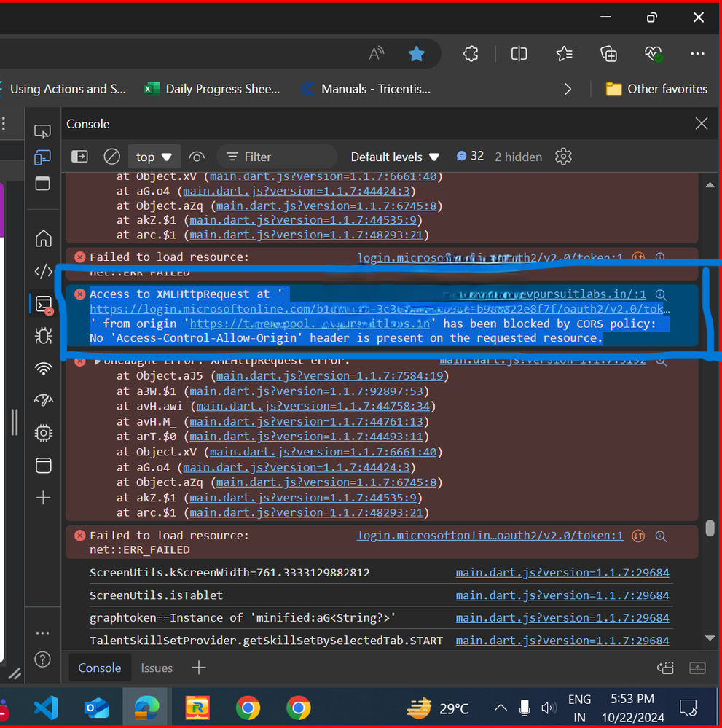
Task: Open the Extensions puzzle-piece menu
Action: (x=471, y=54)
